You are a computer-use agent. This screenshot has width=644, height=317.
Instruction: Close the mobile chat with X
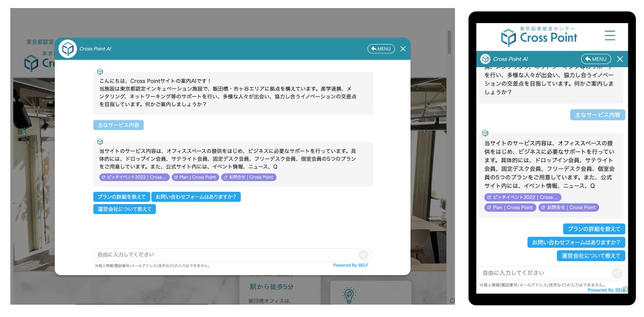pos(620,59)
